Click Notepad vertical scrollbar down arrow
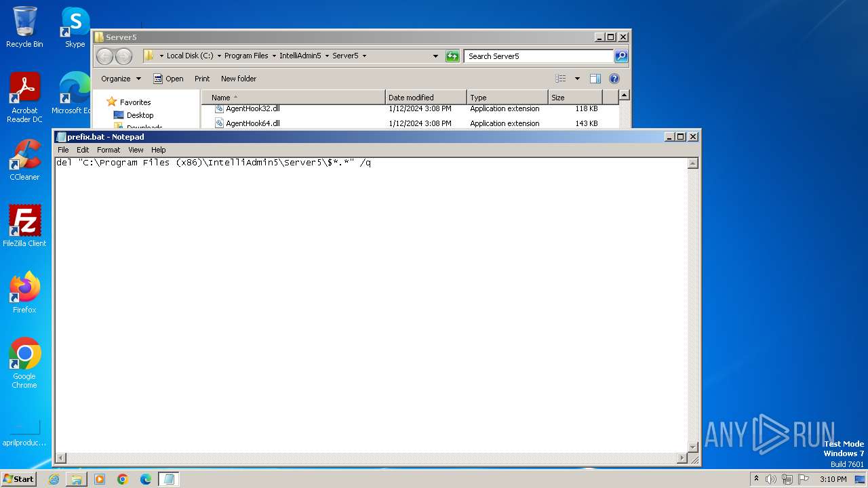This screenshot has height=488, width=868. 693,447
